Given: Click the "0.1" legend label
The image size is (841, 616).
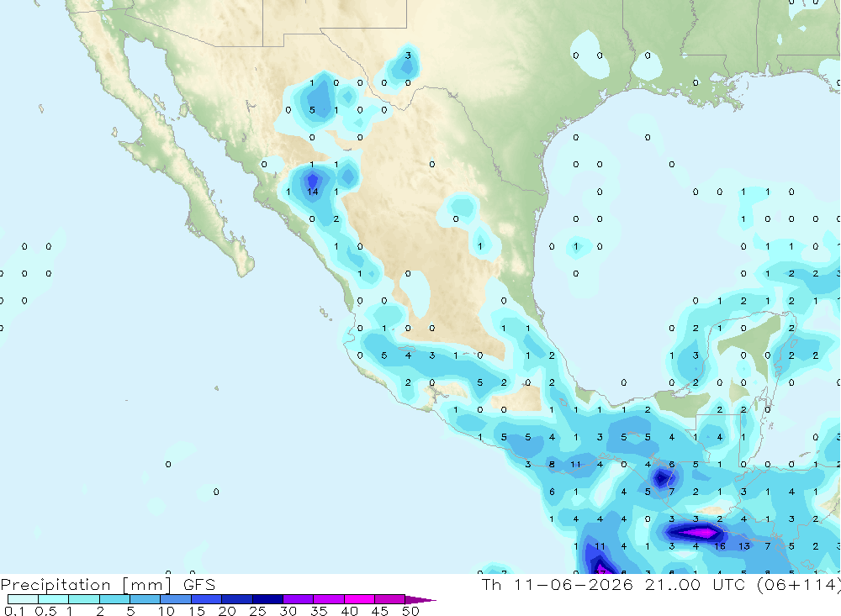Looking at the screenshot, I should pos(14,611).
